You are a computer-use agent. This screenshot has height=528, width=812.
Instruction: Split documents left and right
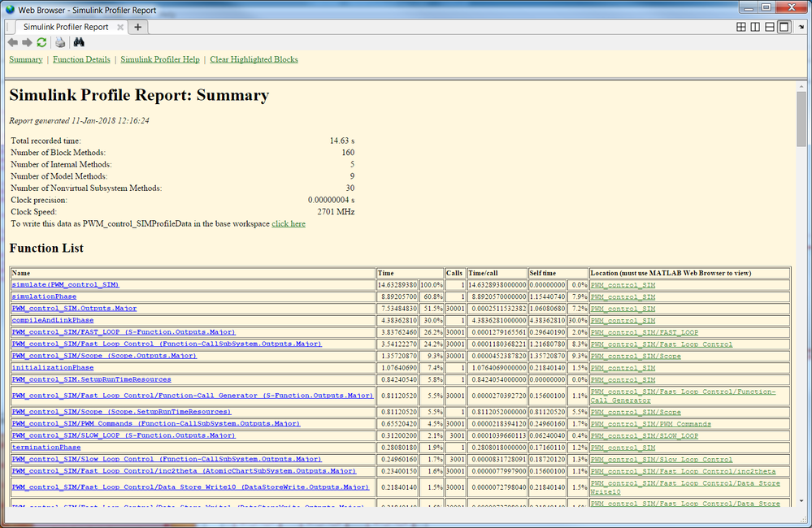point(755,27)
